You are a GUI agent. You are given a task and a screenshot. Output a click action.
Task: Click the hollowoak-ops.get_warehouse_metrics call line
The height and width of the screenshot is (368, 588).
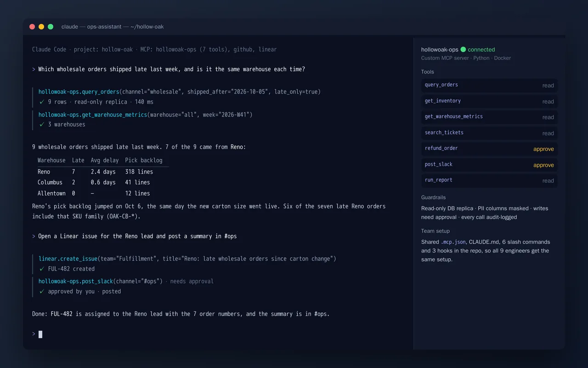click(146, 115)
